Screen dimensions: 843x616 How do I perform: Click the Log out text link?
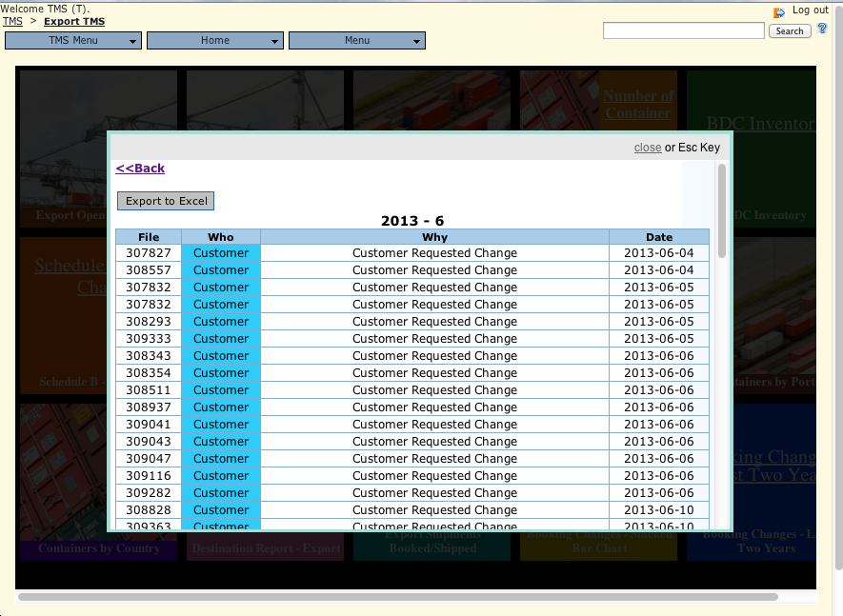(x=810, y=10)
